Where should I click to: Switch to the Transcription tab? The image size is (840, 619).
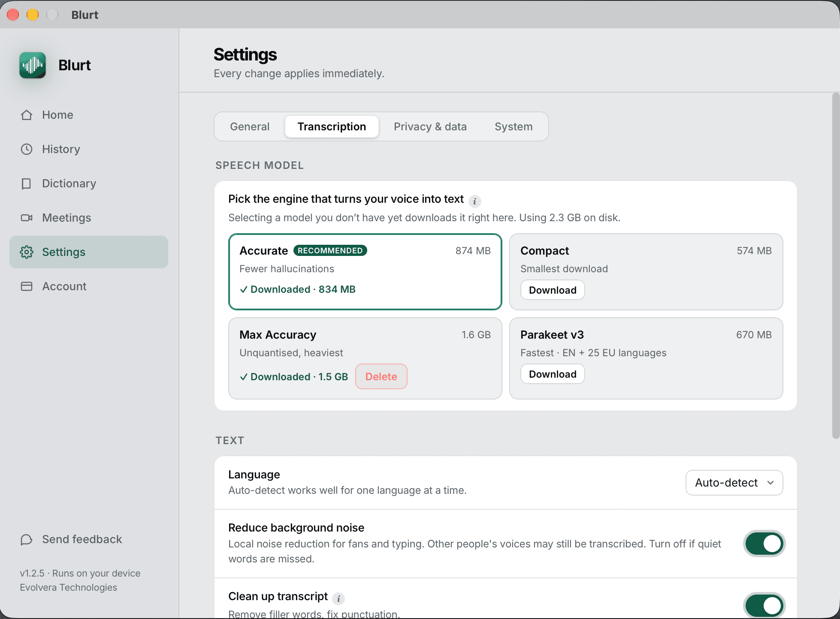point(332,126)
